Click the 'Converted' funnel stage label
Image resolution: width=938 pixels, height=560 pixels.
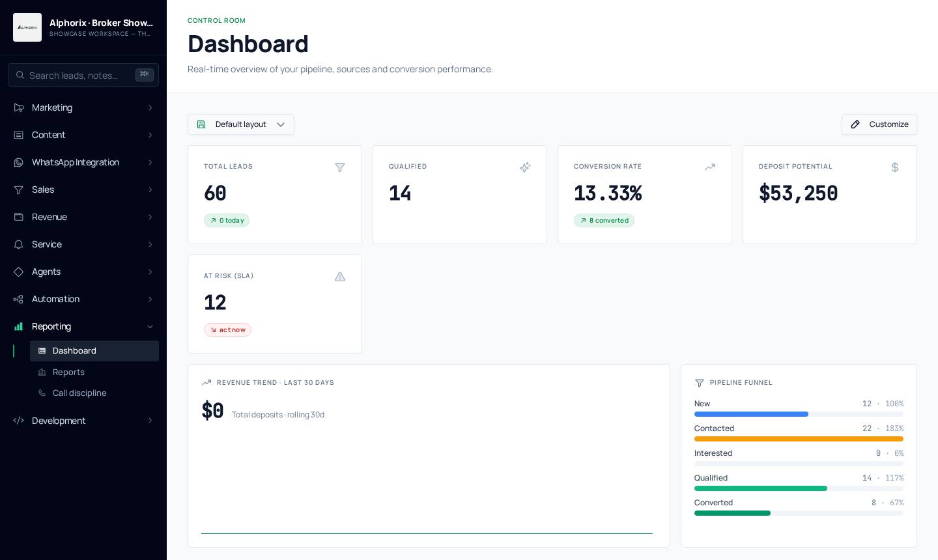713,503
